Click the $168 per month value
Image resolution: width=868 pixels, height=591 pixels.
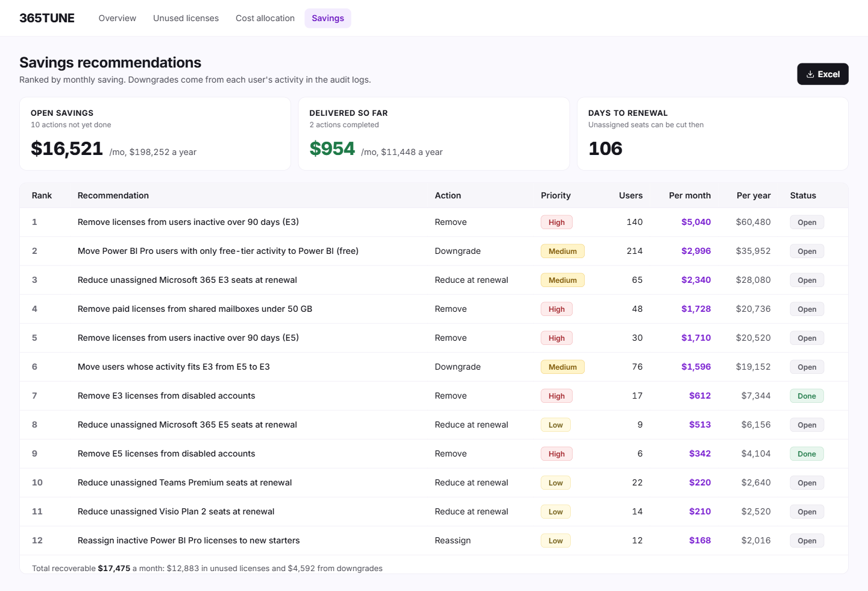tap(700, 540)
